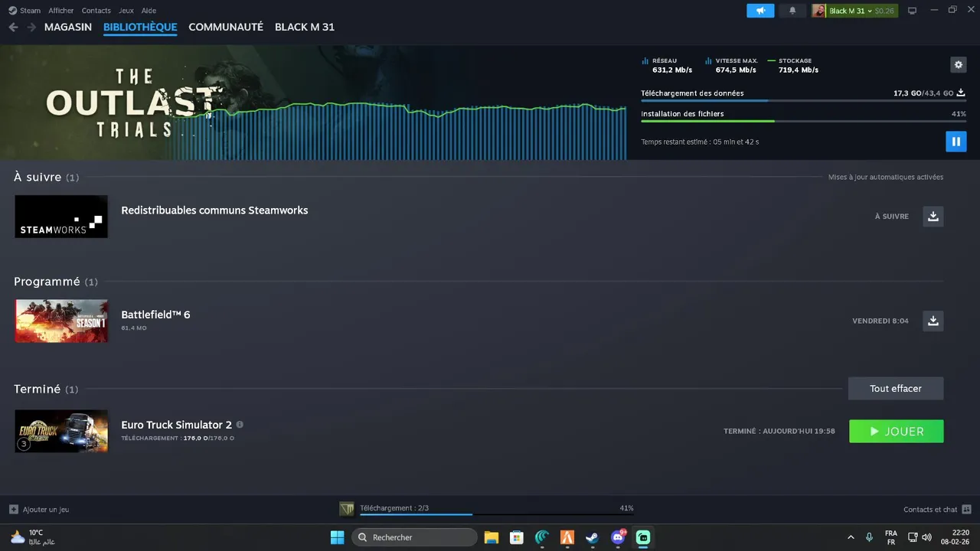Viewport: 980px width, 551px height.
Task: Click JOUER for Euro Truck Simulator 2
Action: [896, 432]
